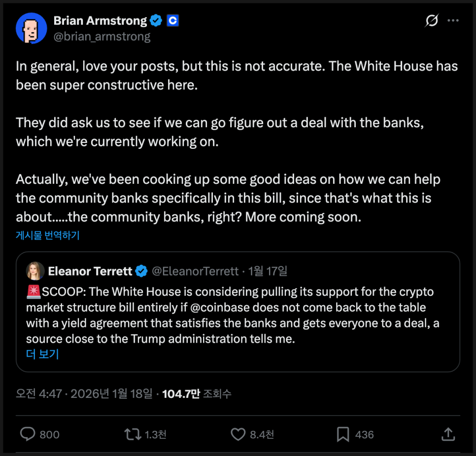The image size is (476, 456).
Task: Click the repost arrows icon
Action: pos(132,434)
